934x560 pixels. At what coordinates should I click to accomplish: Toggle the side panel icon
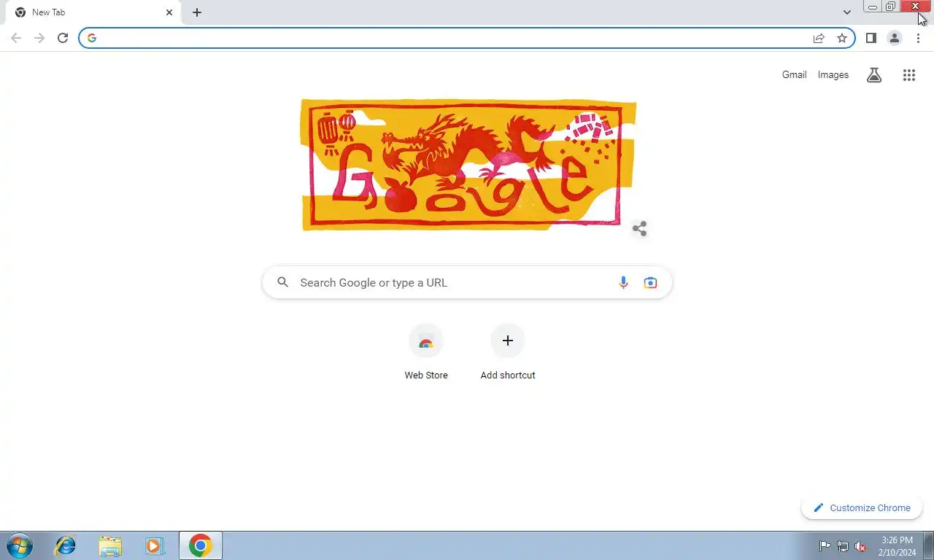click(x=871, y=38)
